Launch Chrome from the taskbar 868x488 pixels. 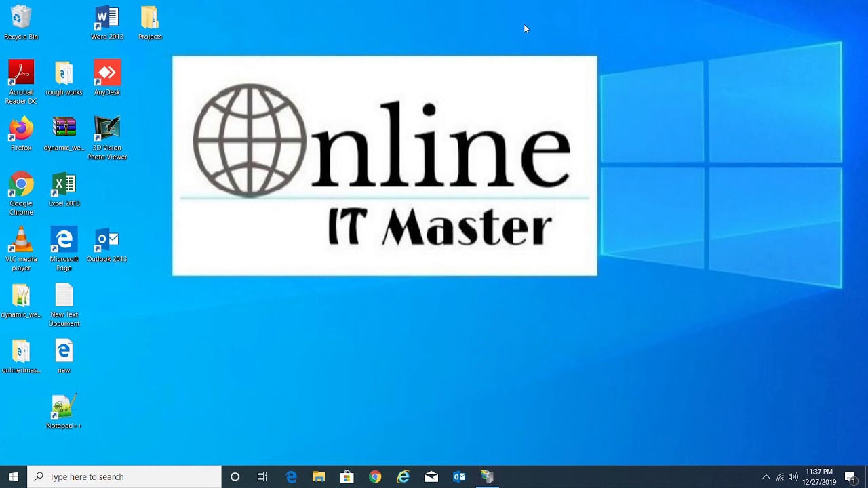pyautogui.click(x=375, y=476)
